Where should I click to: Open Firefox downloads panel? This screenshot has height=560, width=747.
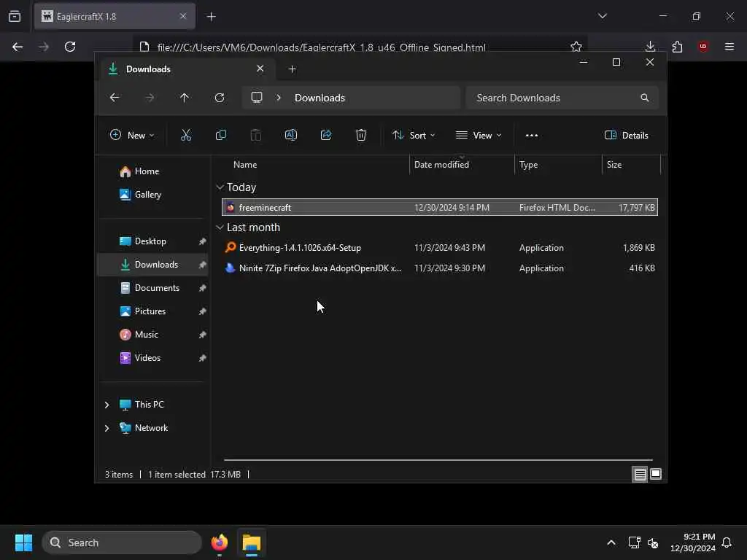650,47
